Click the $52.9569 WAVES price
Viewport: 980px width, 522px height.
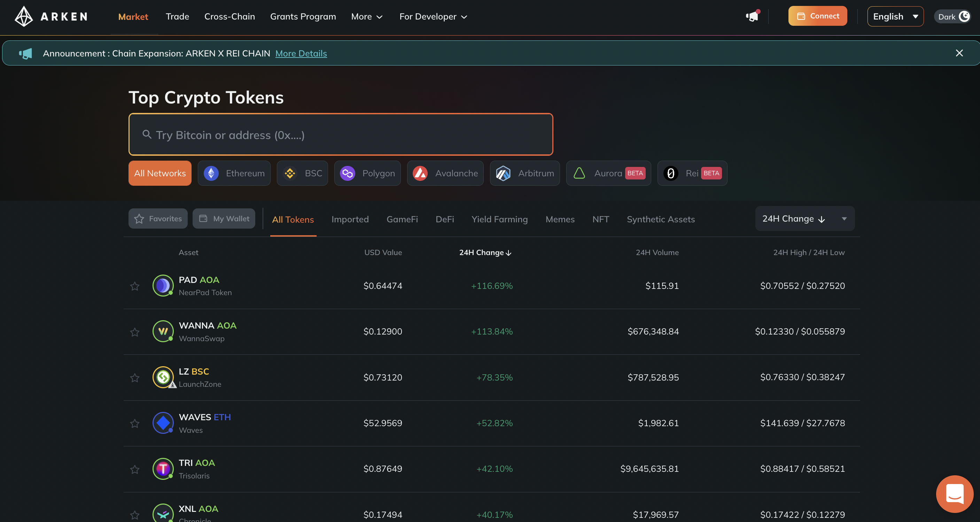tap(383, 423)
